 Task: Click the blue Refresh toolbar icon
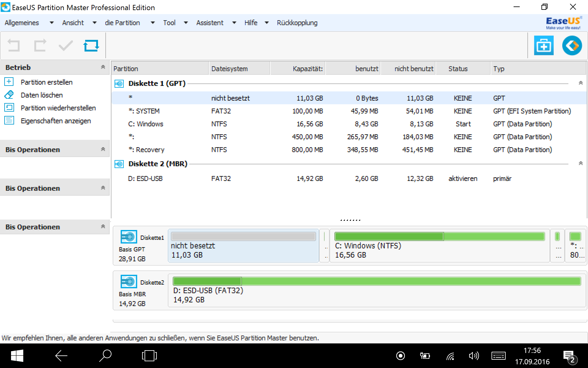[91, 46]
